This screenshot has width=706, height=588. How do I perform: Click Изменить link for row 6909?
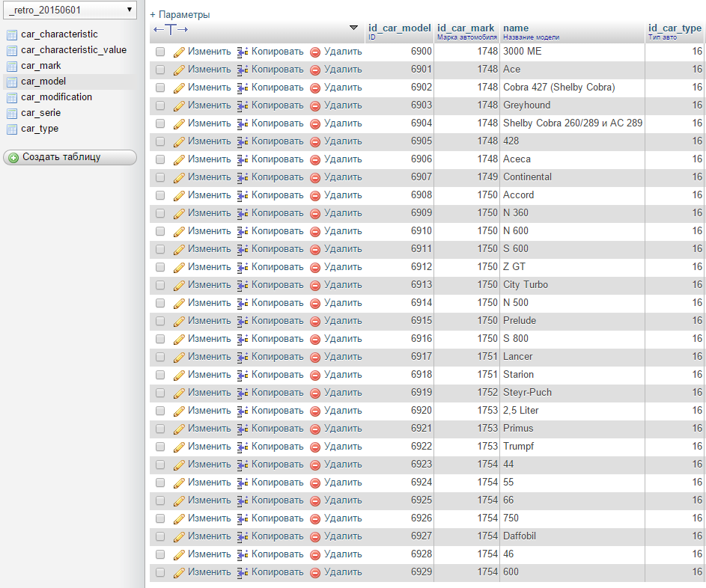[209, 212]
